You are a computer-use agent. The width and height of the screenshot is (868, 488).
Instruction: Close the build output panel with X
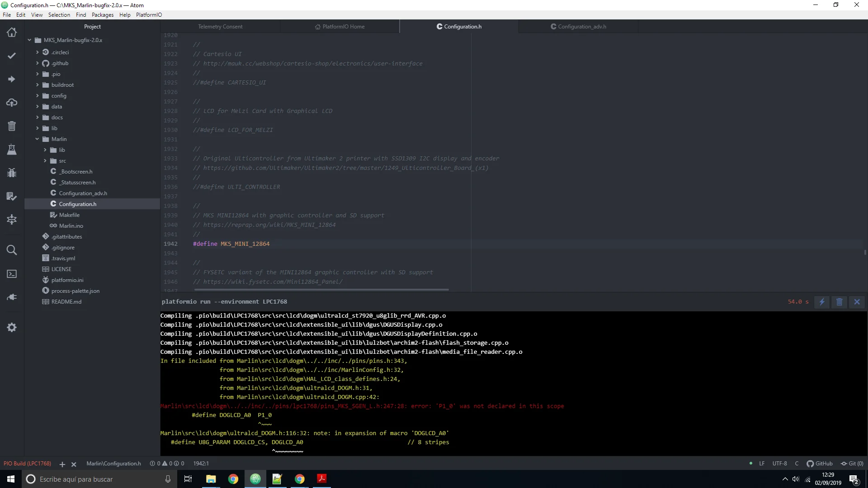pyautogui.click(x=857, y=302)
